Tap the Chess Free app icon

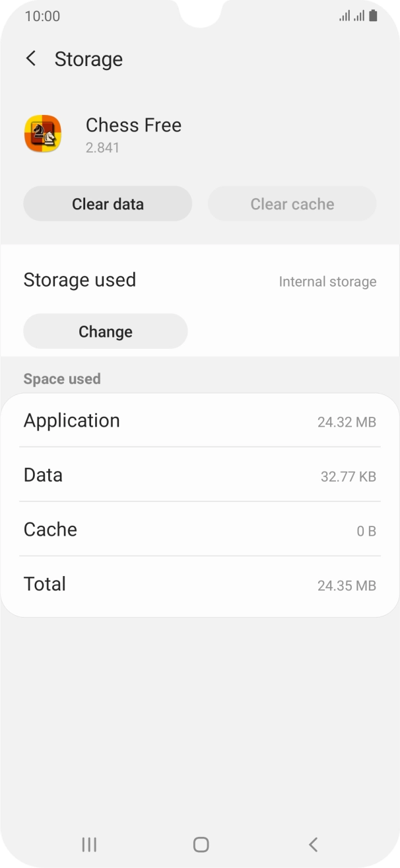point(42,134)
